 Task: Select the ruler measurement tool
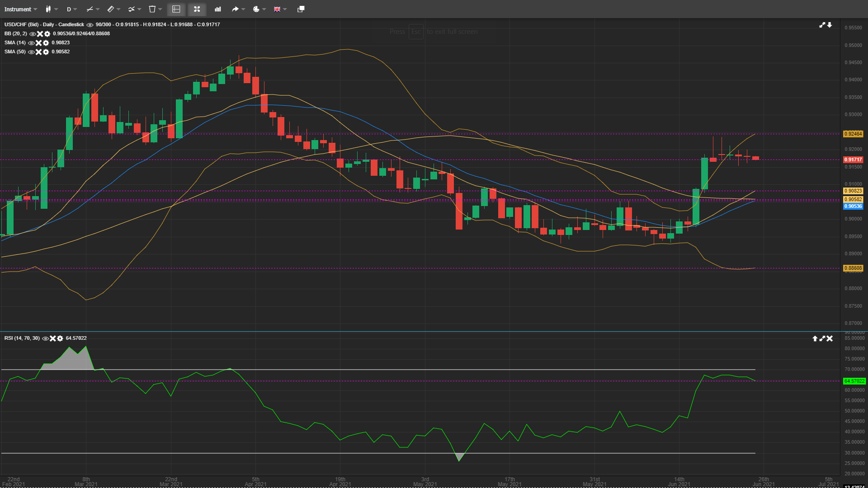[110, 9]
